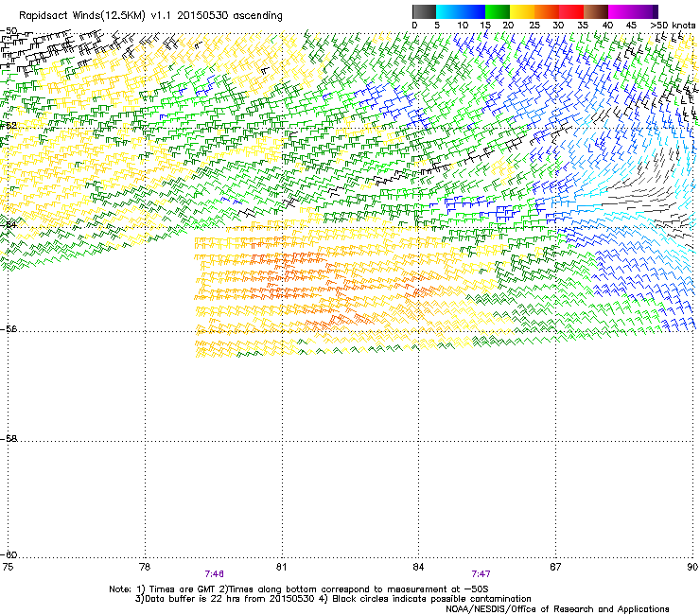Click the map title 'Rapidsact Winds(12.5KM) v1.1 20150530 ascending'

point(150,16)
